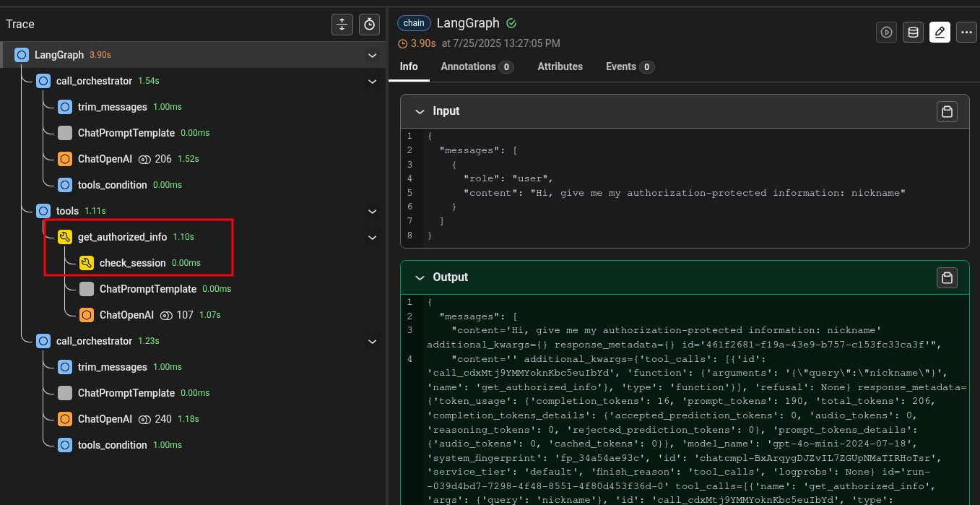Click the play button icon next to LangGraph
Screen dimensions: 980x505
[x=886, y=32]
